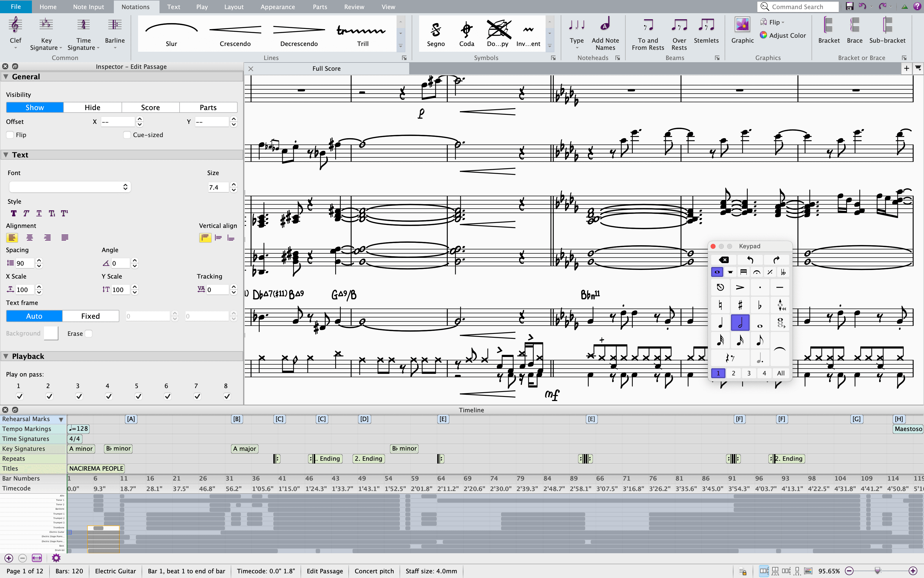Switch to the Layout tab
The height and width of the screenshot is (578, 924).
pos(234,7)
